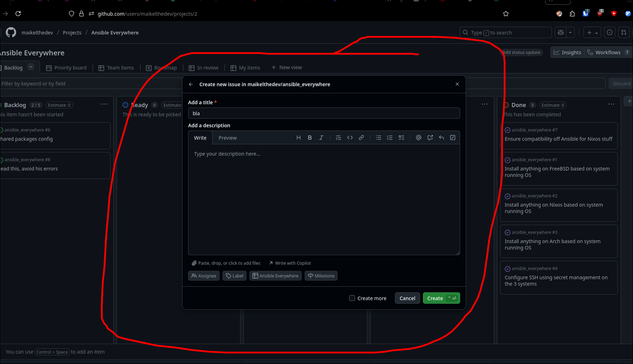Screen dimensions: 633x364
Task: Click the GitHub logo in the header
Action: 11,32
